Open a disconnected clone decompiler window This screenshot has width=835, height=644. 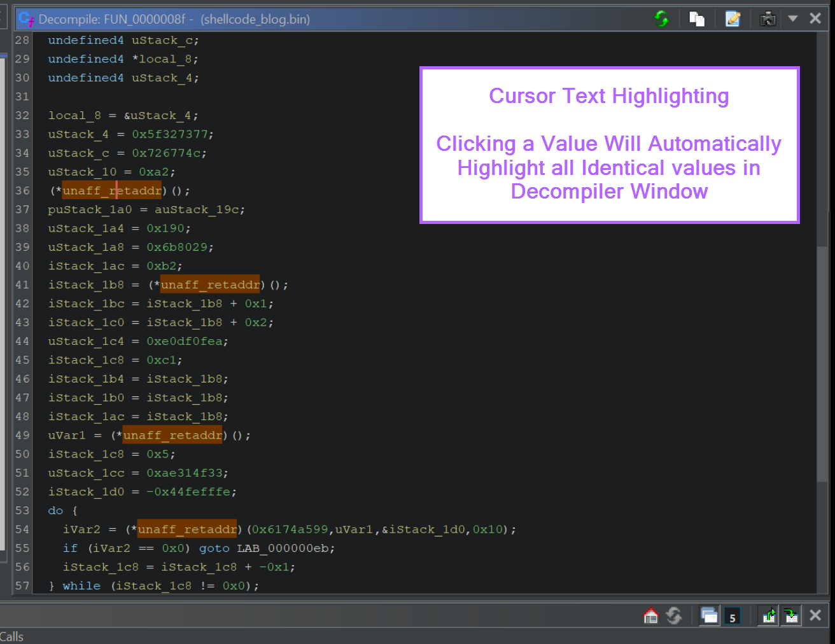[709, 615]
